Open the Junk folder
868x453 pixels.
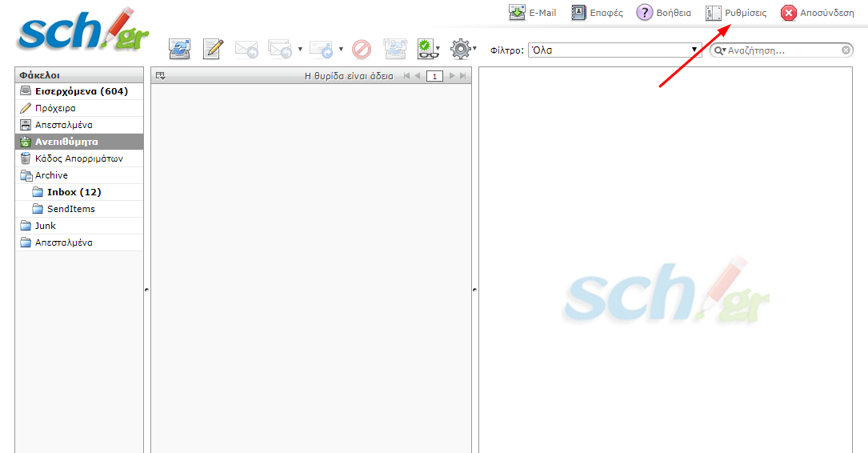[79, 226]
